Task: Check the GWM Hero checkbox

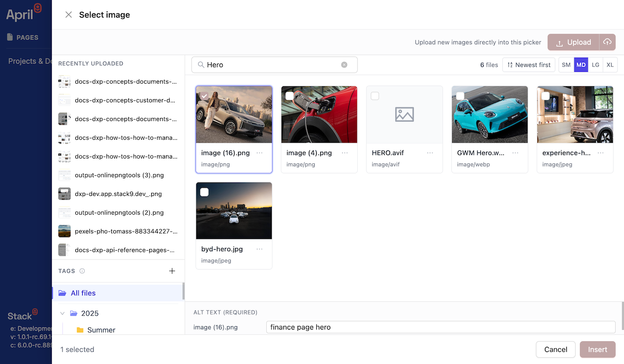Action: coord(460,96)
